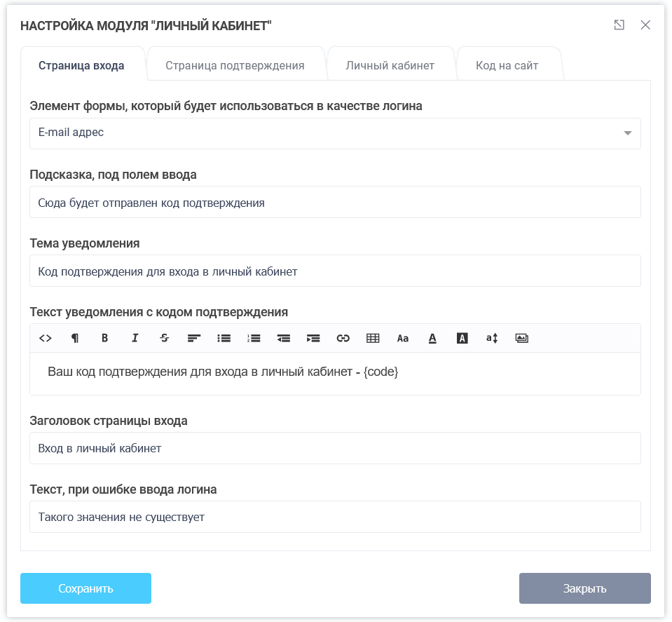The height and width of the screenshot is (622, 672).
Task: Click the paragraph format icon
Action: 75,338
